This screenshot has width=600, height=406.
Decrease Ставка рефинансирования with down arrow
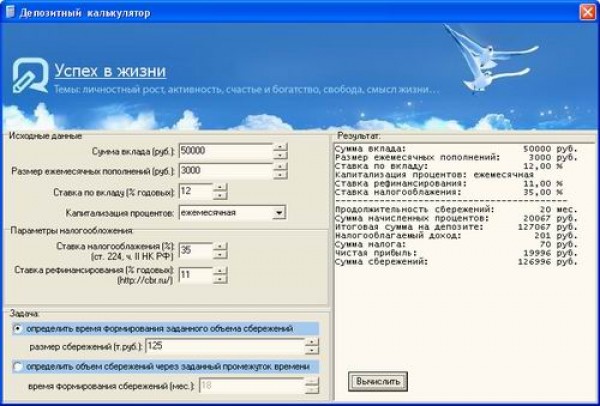220,279
